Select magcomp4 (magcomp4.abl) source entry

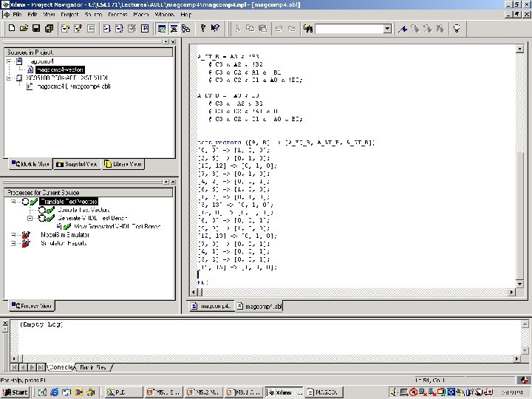(74, 86)
